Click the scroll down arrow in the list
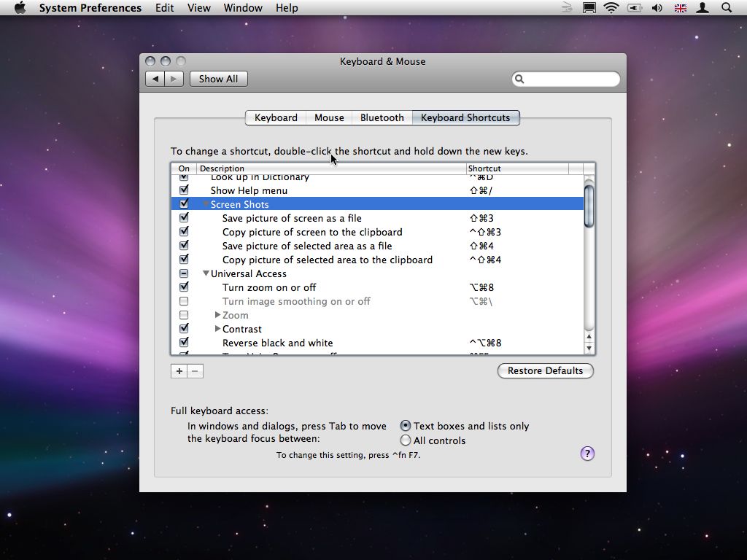The height and width of the screenshot is (560, 747). (x=589, y=348)
